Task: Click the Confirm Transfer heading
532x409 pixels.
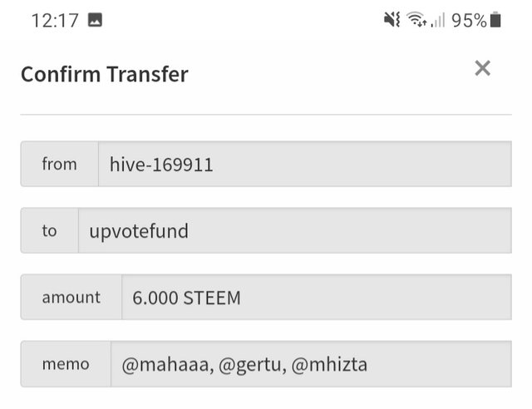Action: [105, 74]
